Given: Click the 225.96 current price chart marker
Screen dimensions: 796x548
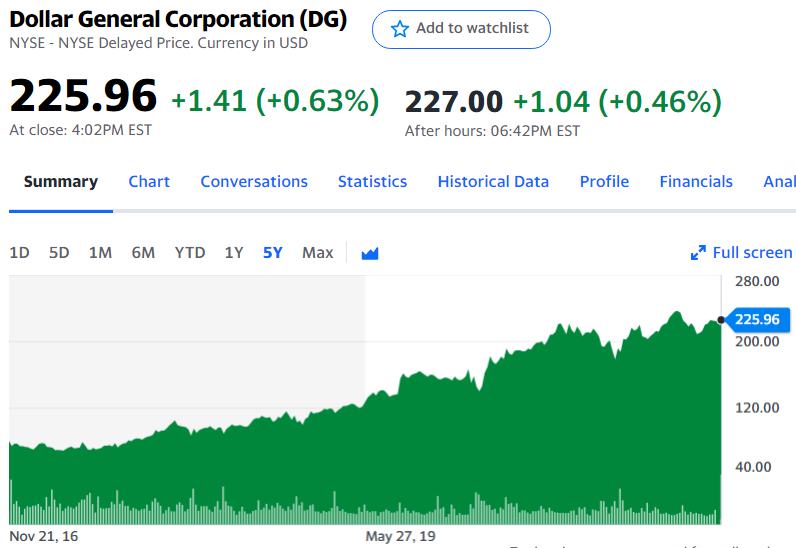Looking at the screenshot, I should click(x=757, y=319).
